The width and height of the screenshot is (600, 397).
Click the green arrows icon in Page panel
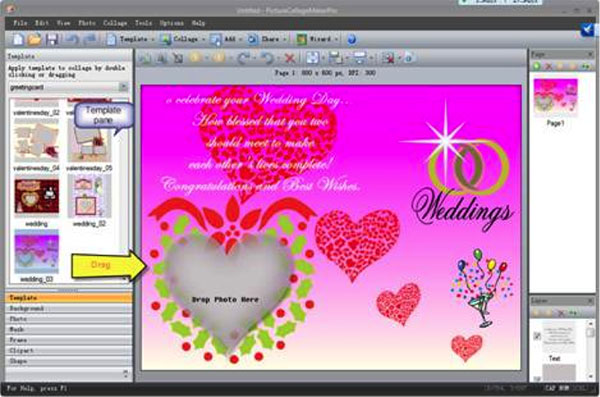pos(585,66)
